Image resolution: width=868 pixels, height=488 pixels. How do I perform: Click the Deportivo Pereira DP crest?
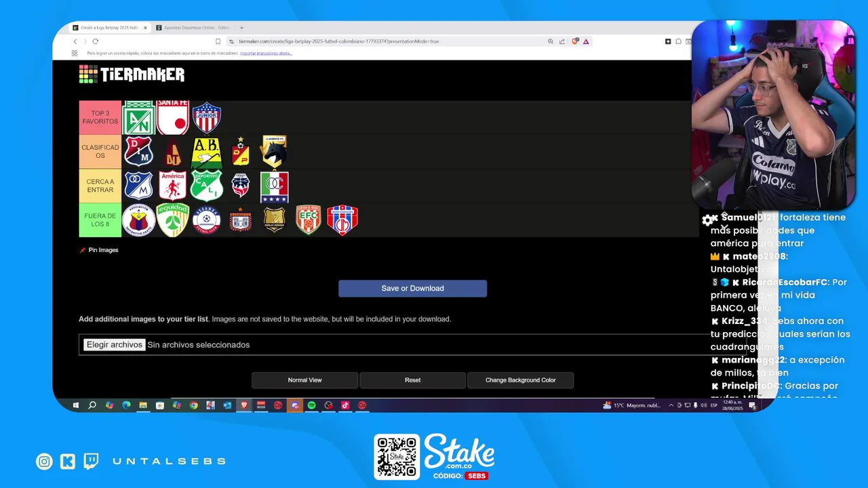pyautogui.click(x=240, y=152)
